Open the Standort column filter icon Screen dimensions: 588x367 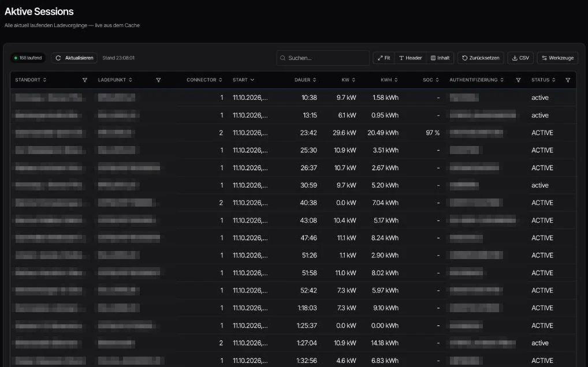coord(85,80)
